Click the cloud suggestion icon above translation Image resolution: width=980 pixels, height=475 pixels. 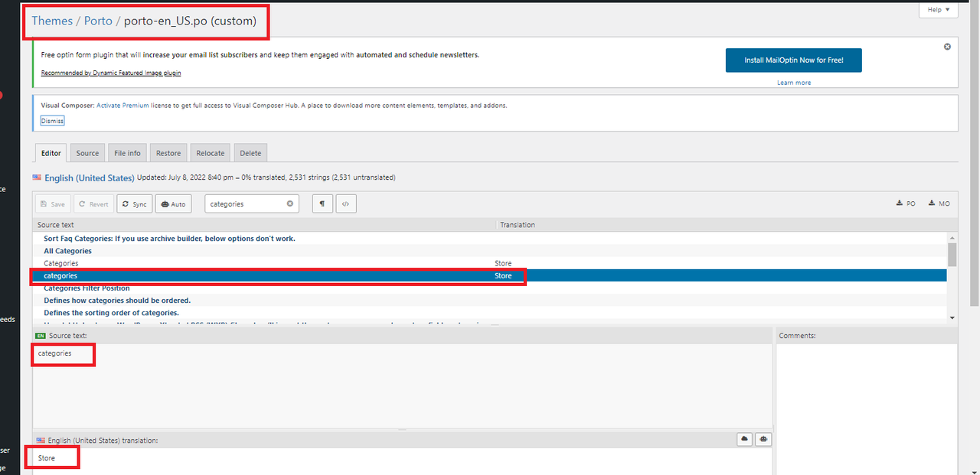(x=744, y=439)
